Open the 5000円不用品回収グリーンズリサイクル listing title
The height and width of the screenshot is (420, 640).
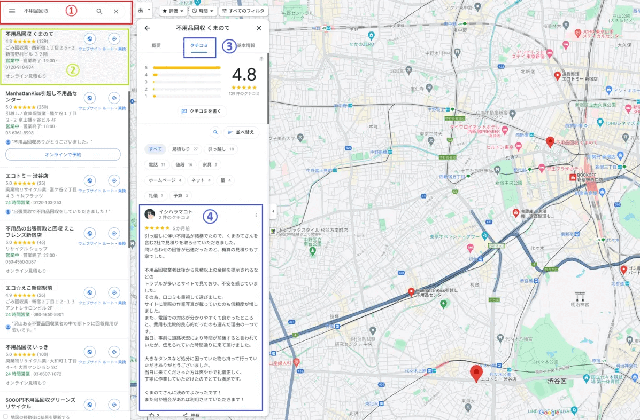(x=40, y=403)
